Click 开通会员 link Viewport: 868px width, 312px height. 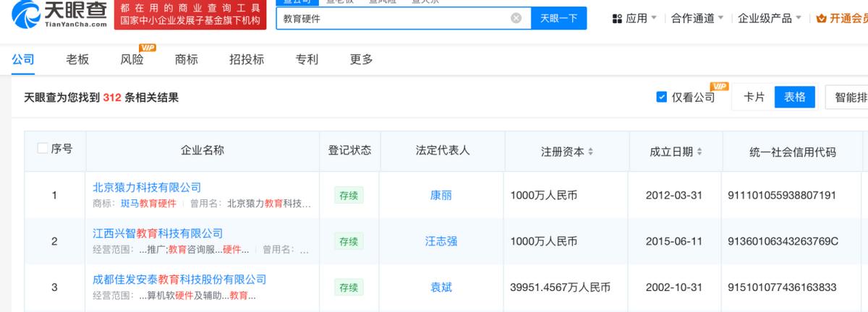(849, 18)
